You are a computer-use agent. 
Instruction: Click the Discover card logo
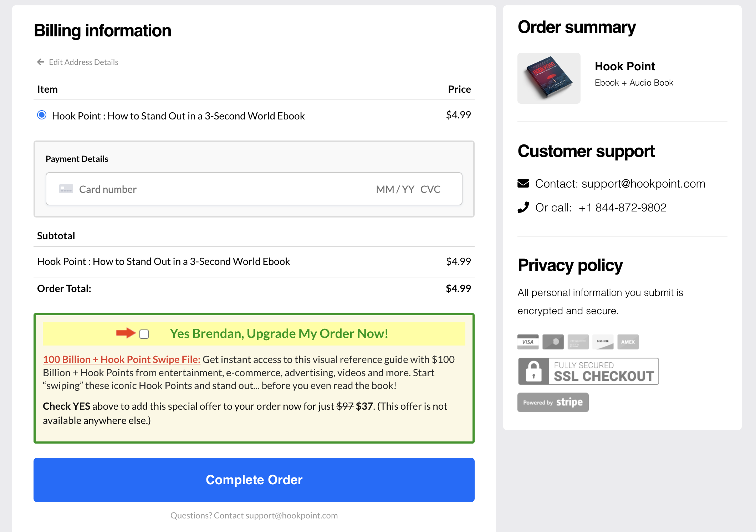coord(603,342)
